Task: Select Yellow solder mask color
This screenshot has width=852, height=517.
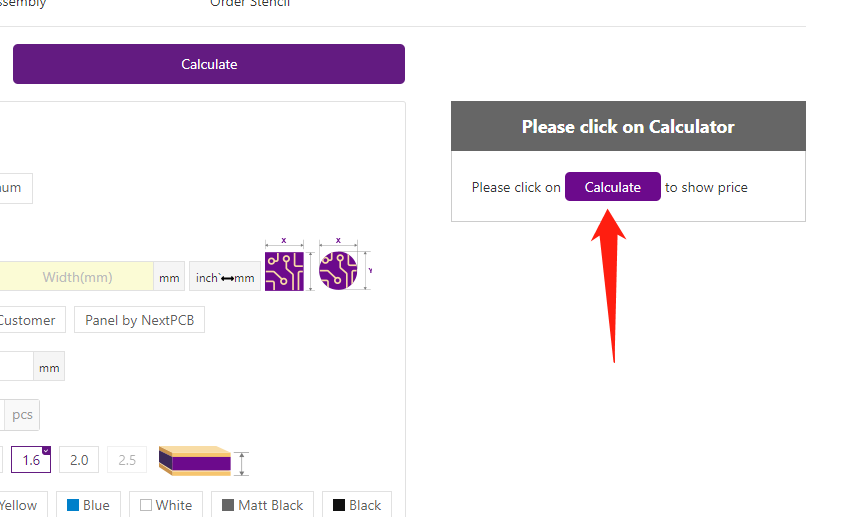Action: (x=18, y=505)
